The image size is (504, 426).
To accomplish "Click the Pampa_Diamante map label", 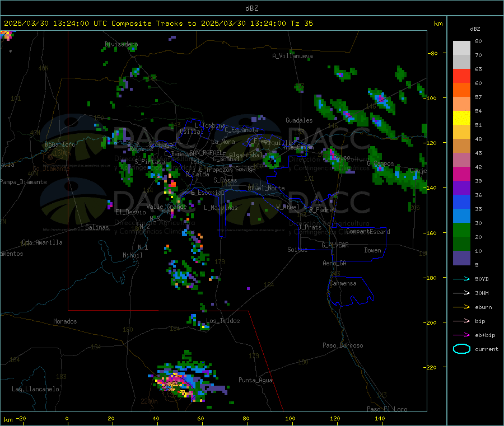I will [x=24, y=182].
